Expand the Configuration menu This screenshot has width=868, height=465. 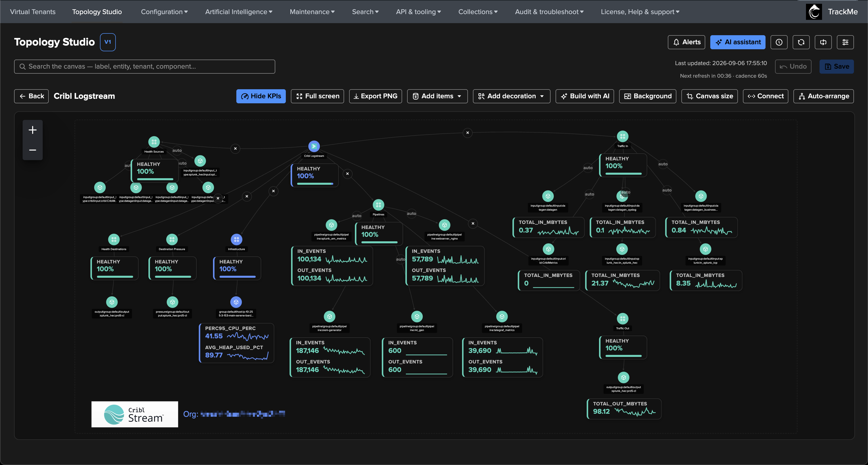164,12
